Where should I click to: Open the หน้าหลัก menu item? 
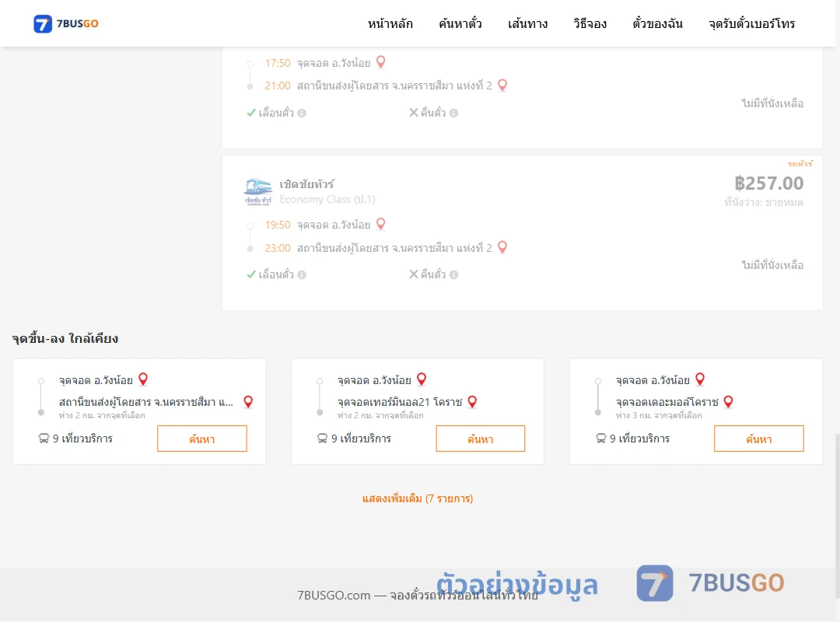coord(390,23)
